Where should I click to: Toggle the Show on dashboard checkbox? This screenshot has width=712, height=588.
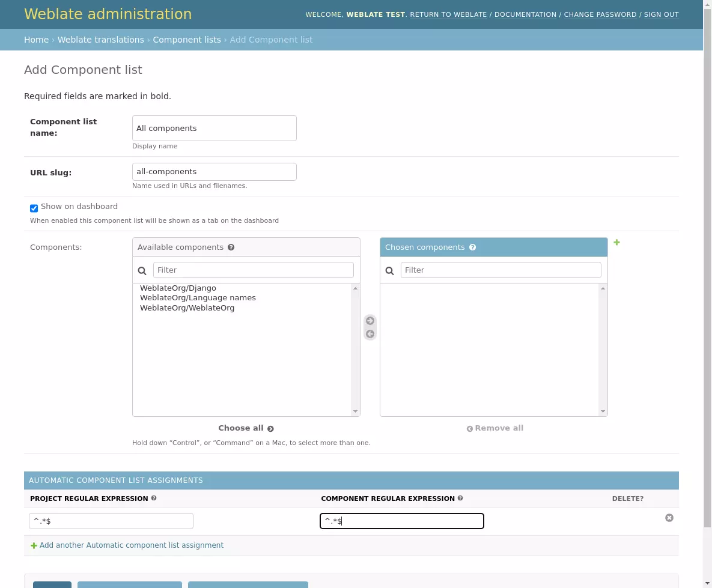click(x=34, y=208)
